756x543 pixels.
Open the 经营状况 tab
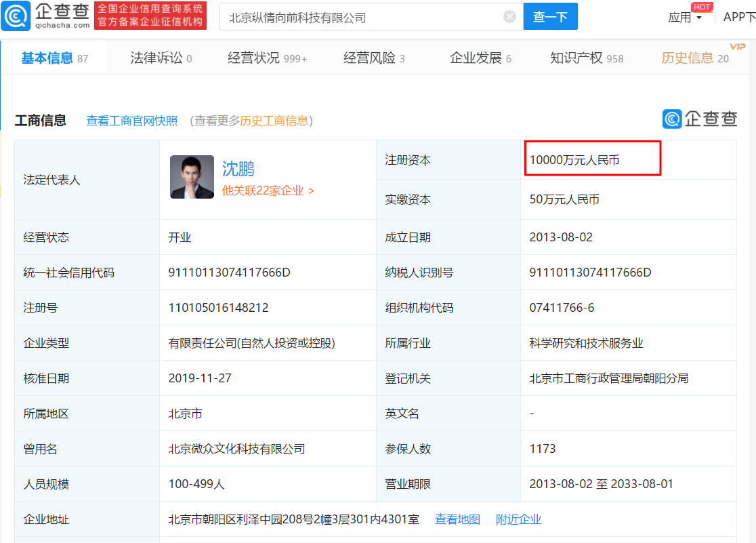click(267, 58)
